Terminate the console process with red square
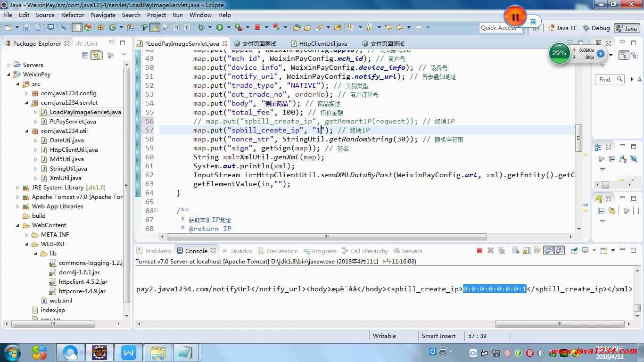Screen dimensions: 644x362 [479, 251]
